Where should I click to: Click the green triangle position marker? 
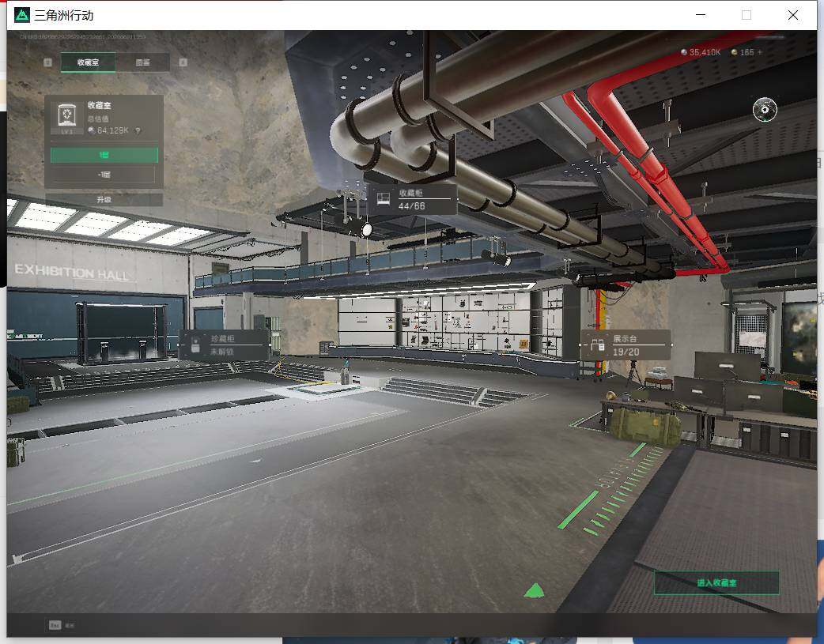pos(535,591)
